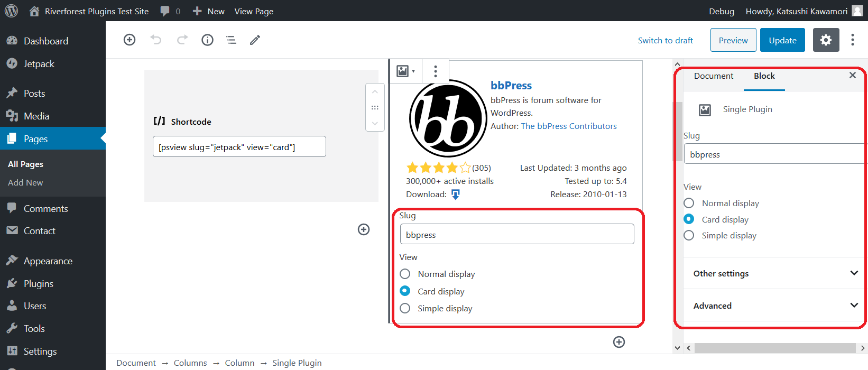
Task: Toggle the settings gear sidebar button
Action: (x=826, y=40)
